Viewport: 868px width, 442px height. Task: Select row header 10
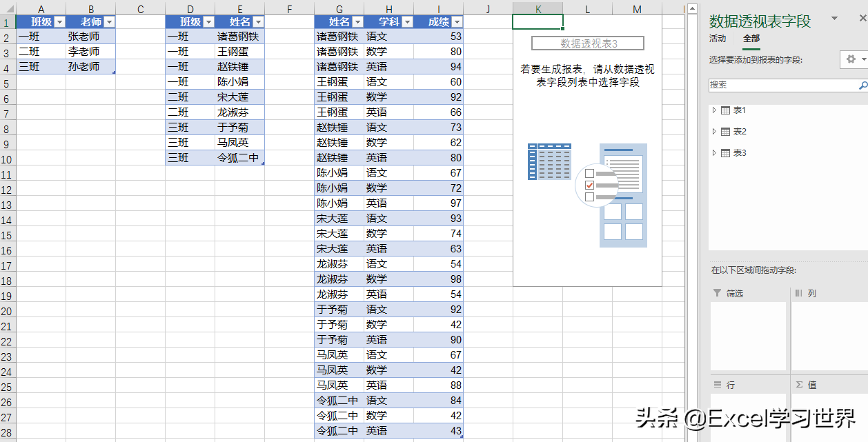coord(8,159)
